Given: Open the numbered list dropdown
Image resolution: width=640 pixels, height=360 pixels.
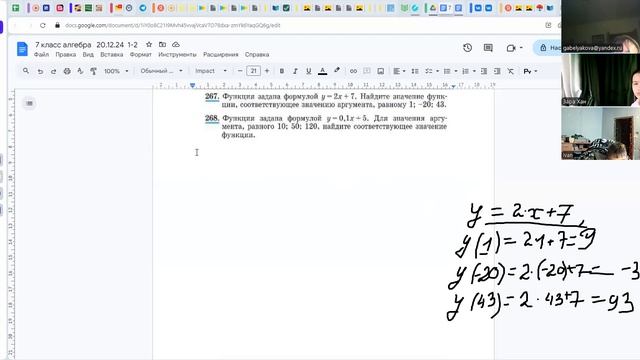Looking at the screenshot, I should point(469,71).
